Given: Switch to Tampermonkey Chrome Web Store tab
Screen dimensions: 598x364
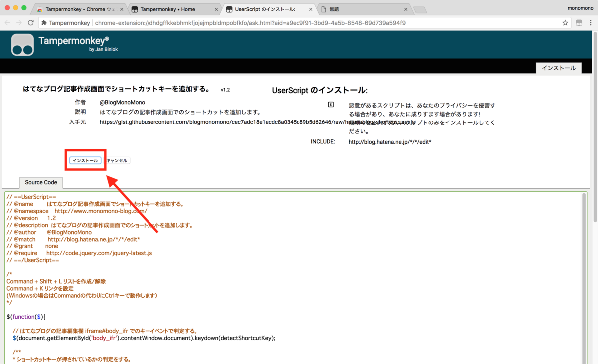Looking at the screenshot, I should 80,9.
